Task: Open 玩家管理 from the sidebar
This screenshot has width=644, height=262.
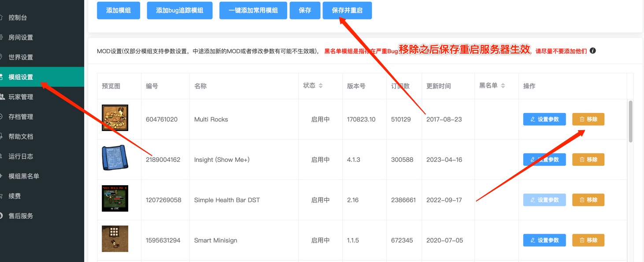Action: pyautogui.click(x=21, y=97)
